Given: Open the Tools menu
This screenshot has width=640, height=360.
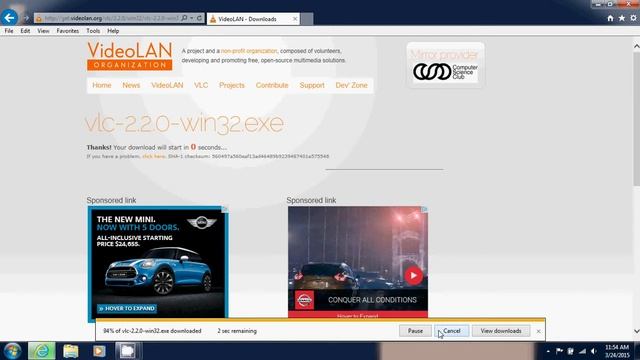Looking at the screenshot, I should (93, 31).
